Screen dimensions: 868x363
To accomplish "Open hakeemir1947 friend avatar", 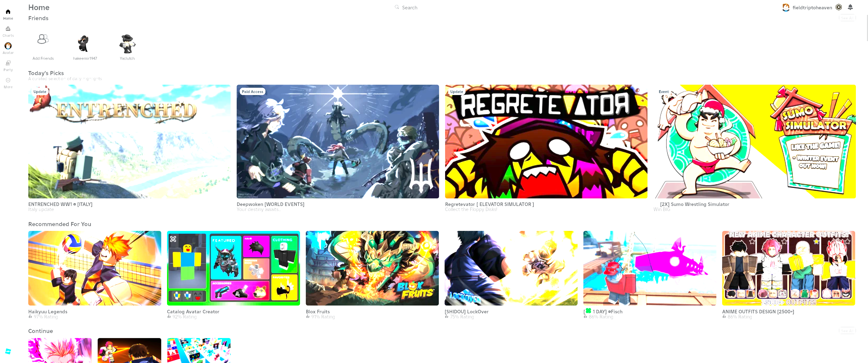I will click(x=84, y=44).
